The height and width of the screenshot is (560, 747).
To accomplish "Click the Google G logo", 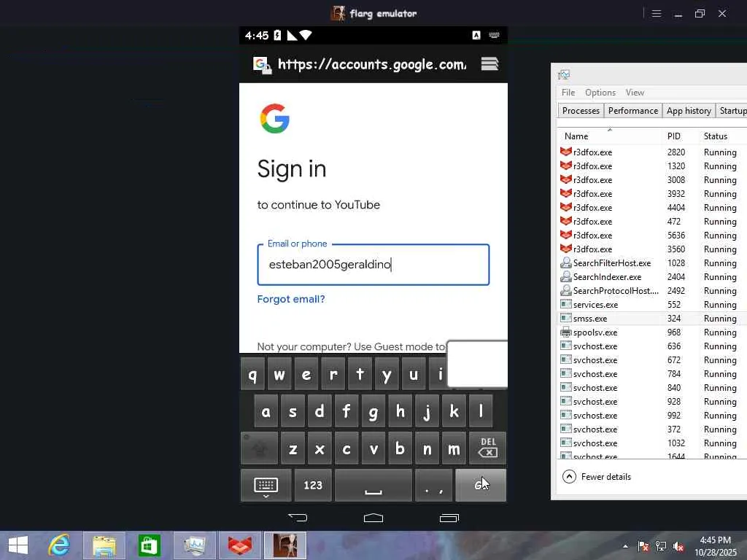I will pos(275,119).
